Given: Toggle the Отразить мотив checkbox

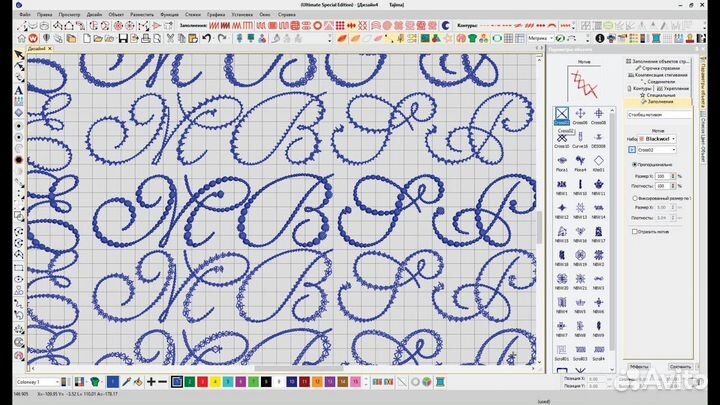Looking at the screenshot, I should pos(635,232).
